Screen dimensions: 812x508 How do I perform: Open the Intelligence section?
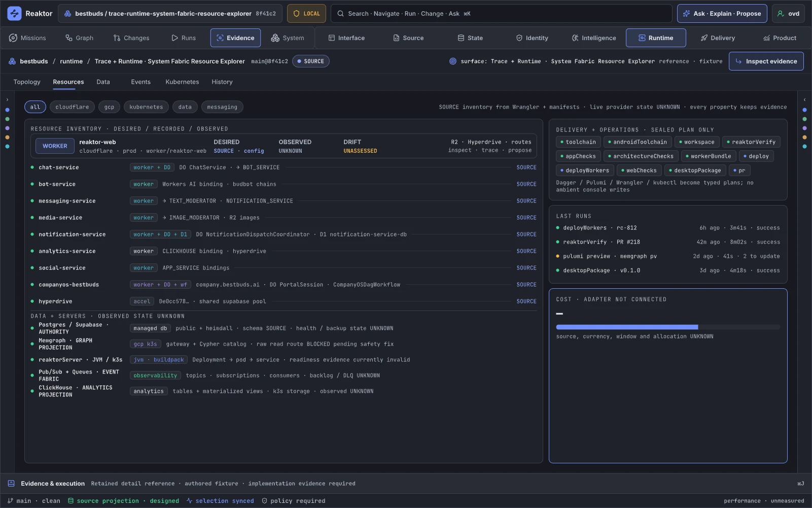[594, 38]
